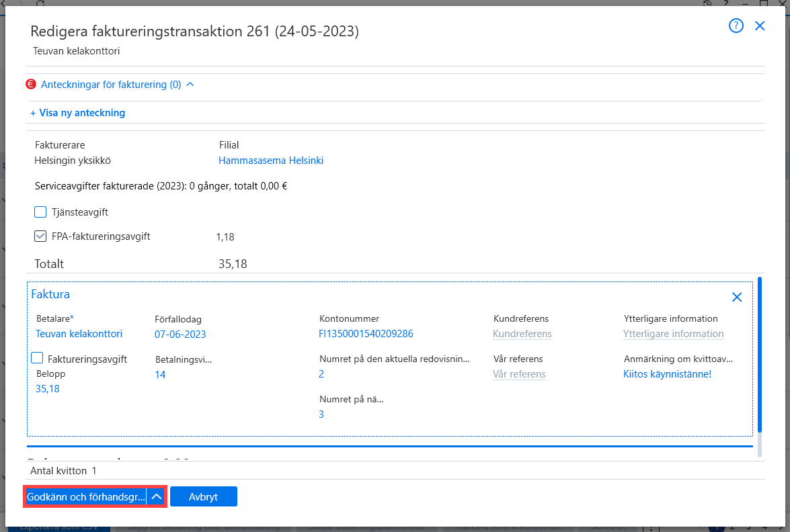Image resolution: width=790 pixels, height=532 pixels.
Task: Click the red euro billing notes icon
Action: click(31, 84)
